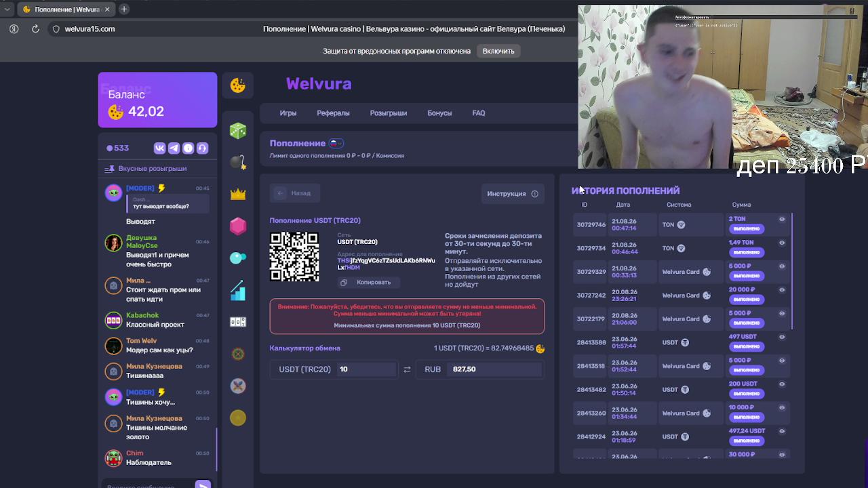
Task: Open the FAQ menu
Action: click(479, 113)
